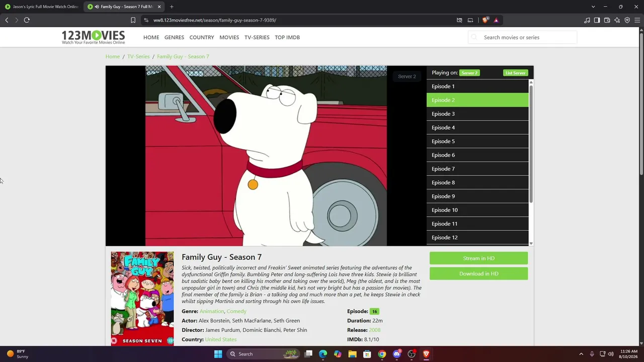The image size is (644, 362).
Task: Go back using the browser back arrow
Action: (x=7, y=20)
